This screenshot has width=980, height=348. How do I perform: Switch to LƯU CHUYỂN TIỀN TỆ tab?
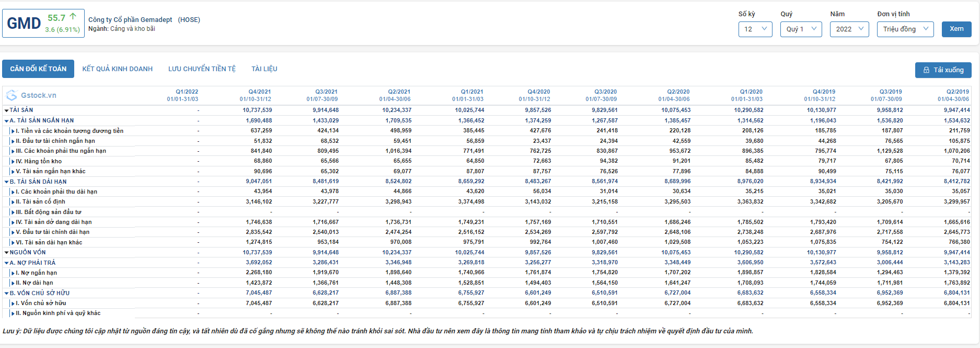coord(202,69)
